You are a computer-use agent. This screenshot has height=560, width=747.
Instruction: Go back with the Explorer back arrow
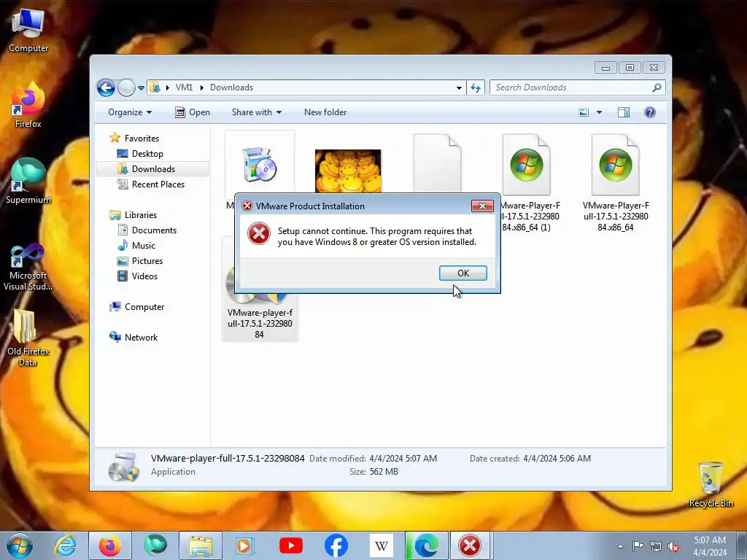tap(106, 87)
